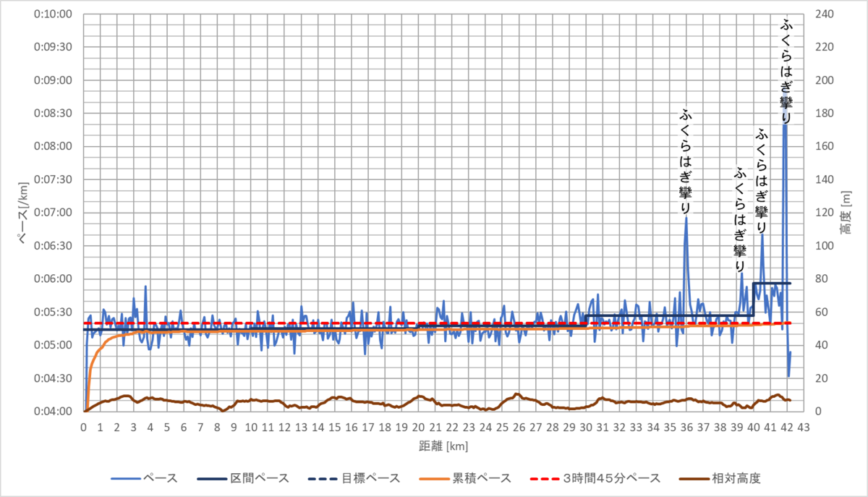Select the 高度 [m] axis title
Image resolution: width=868 pixels, height=497 pixels.
(846, 213)
